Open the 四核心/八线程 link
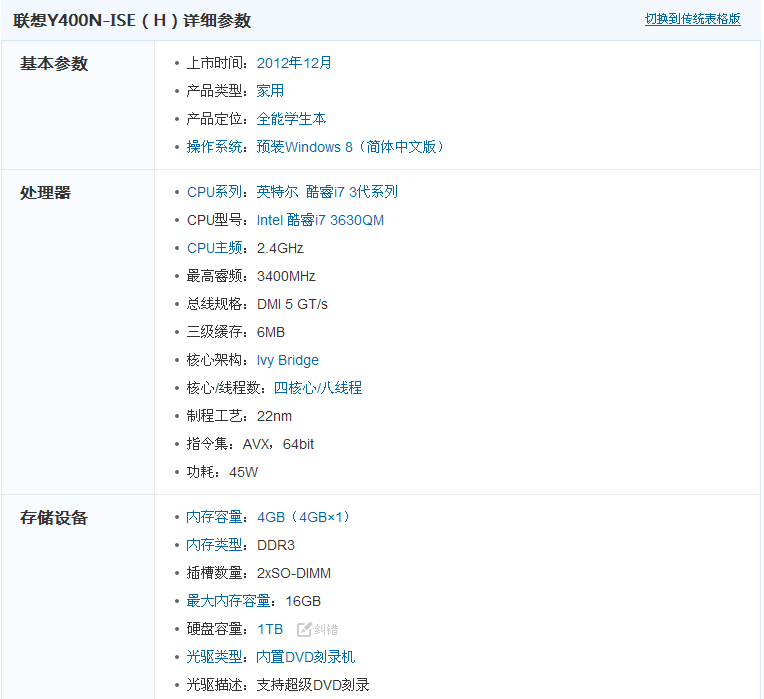This screenshot has width=764, height=699. pyautogui.click(x=318, y=388)
